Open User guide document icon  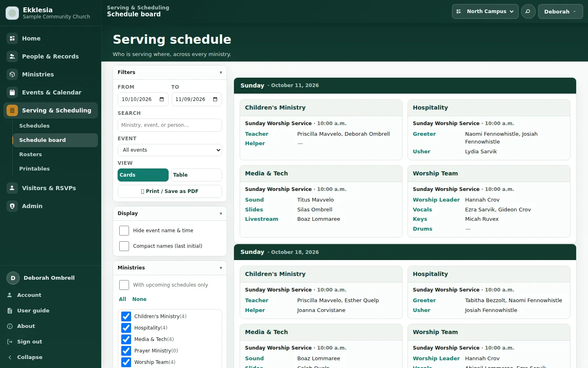pos(10,311)
